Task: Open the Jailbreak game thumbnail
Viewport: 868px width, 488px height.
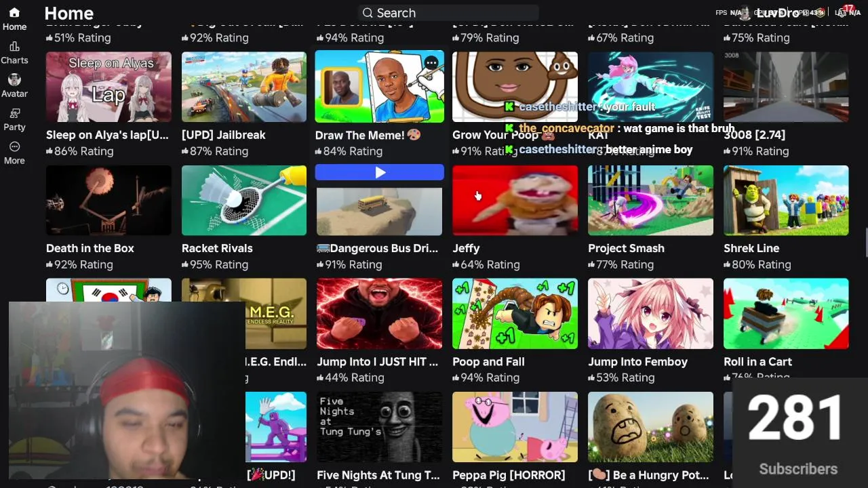Action: coord(244,87)
